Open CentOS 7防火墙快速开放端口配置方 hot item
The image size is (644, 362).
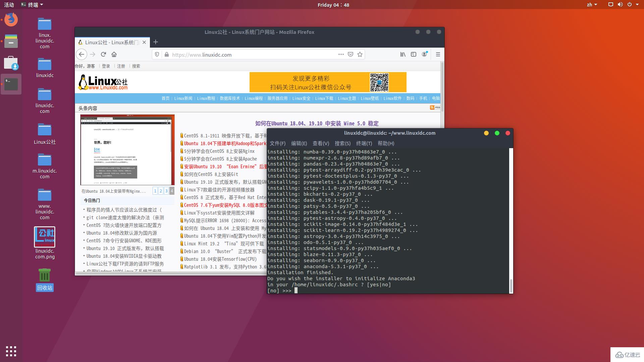click(124, 225)
